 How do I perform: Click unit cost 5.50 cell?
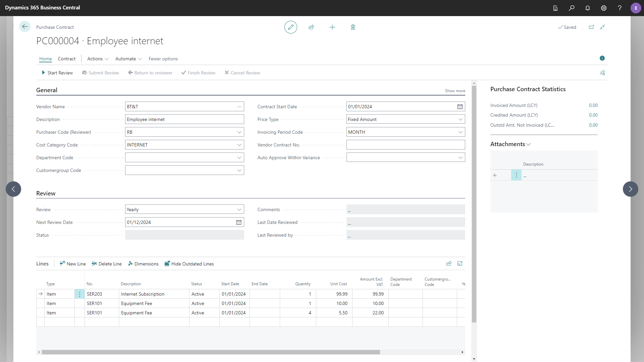pyautogui.click(x=334, y=313)
